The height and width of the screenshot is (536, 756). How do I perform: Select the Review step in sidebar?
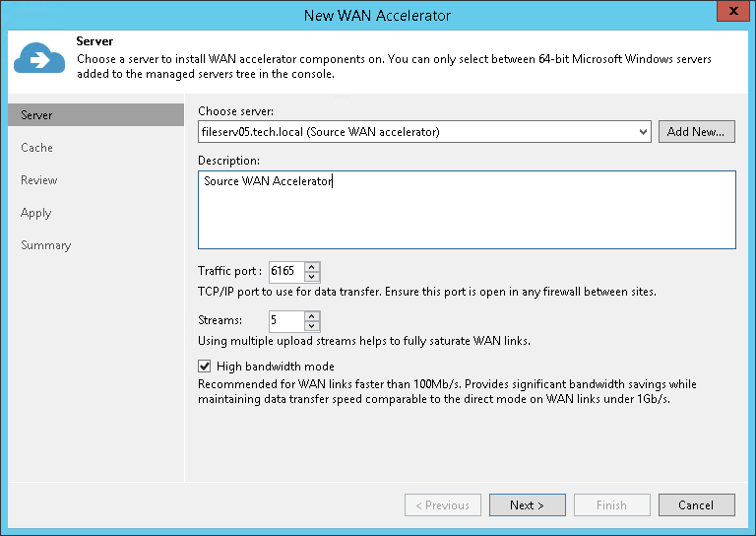pos(39,180)
